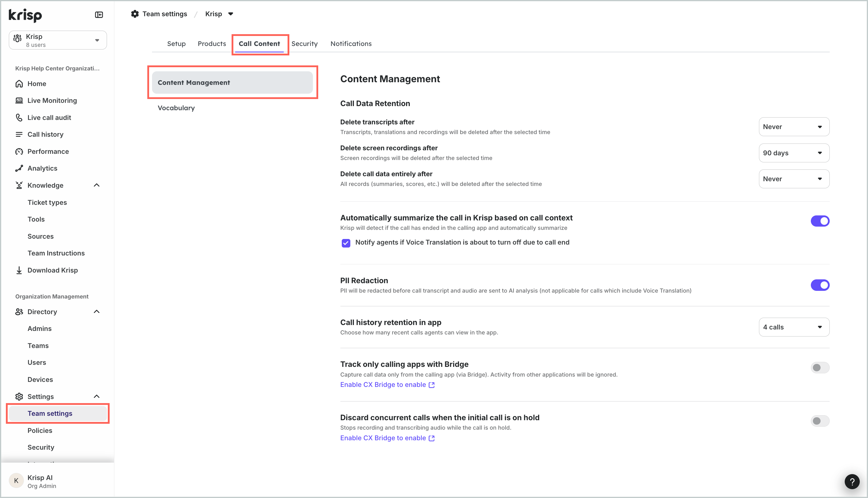Image resolution: width=868 pixels, height=498 pixels.
Task: Uncheck Notify agents about Voice Translation checkbox
Action: [346, 243]
